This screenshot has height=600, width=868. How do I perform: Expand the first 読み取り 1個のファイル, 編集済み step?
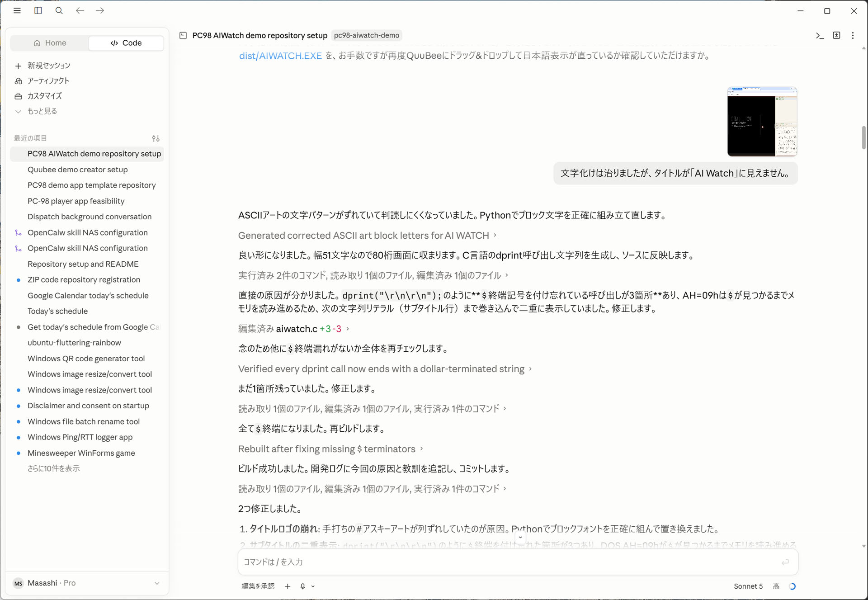tap(372, 409)
